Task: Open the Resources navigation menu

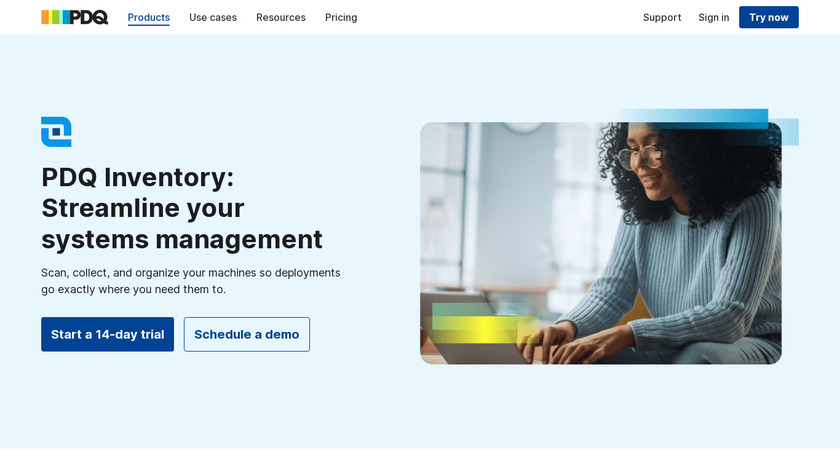Action: tap(281, 17)
